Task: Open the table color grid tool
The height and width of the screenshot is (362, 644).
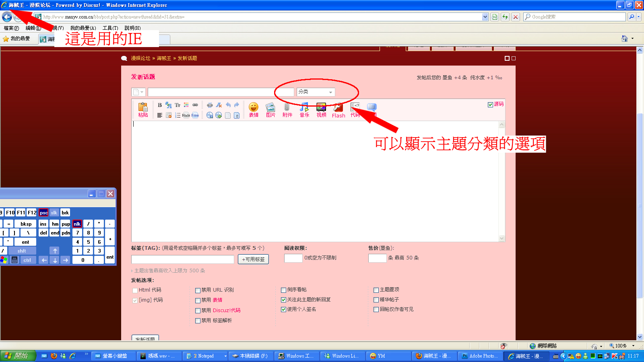Action: (186, 105)
